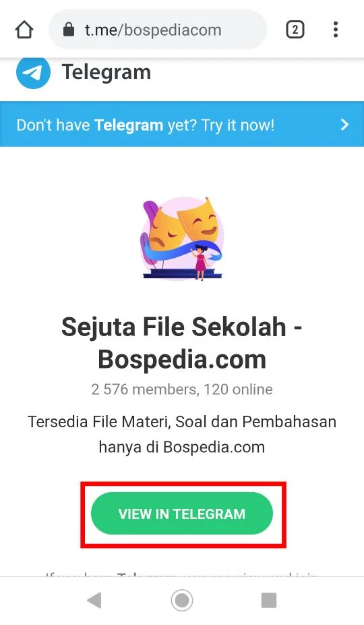The height and width of the screenshot is (625, 364).
Task: Select the t.me/bospediacom address bar
Action: (158, 30)
